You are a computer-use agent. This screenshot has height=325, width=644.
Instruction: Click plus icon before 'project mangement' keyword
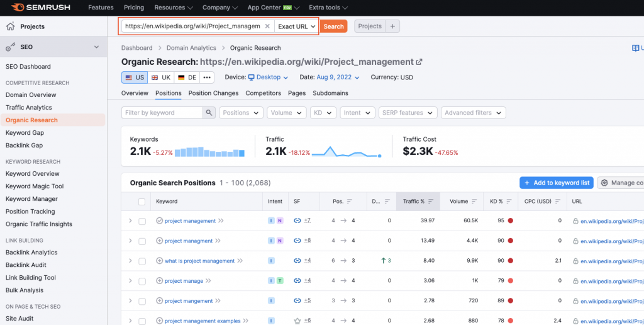pos(160,300)
